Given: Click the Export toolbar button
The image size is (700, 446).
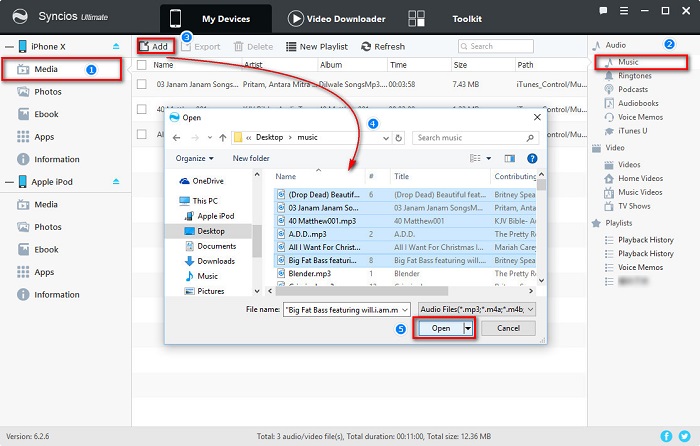Looking at the screenshot, I should tap(202, 46).
